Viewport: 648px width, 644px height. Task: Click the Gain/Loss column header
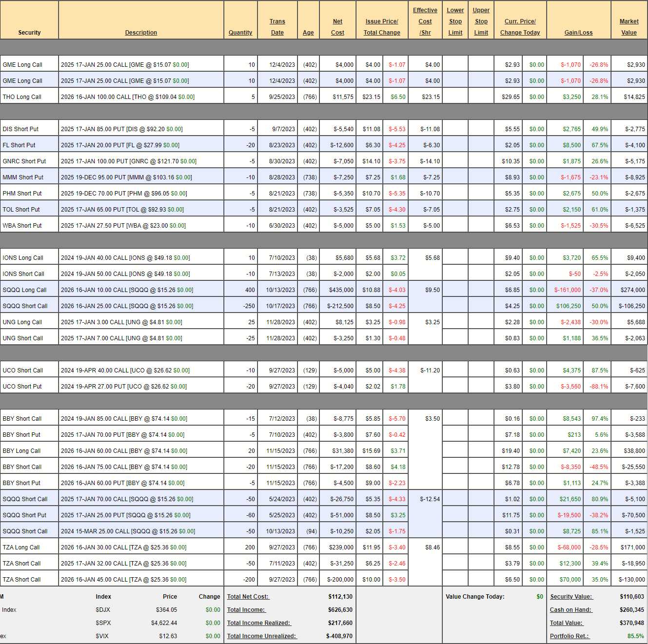pos(578,33)
